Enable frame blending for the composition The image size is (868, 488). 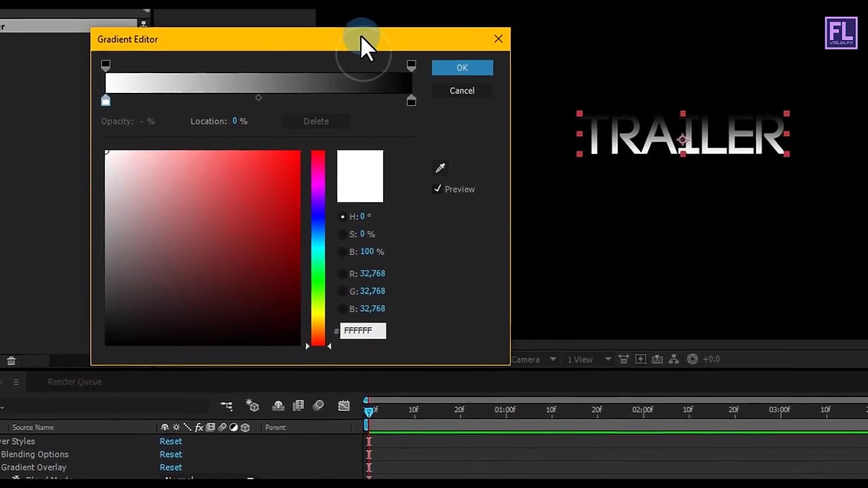[298, 405]
